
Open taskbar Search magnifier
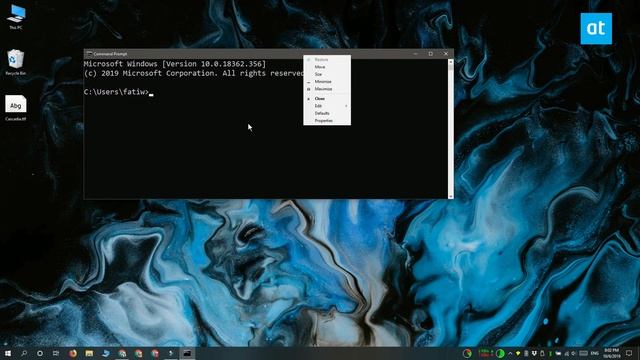coord(24,353)
